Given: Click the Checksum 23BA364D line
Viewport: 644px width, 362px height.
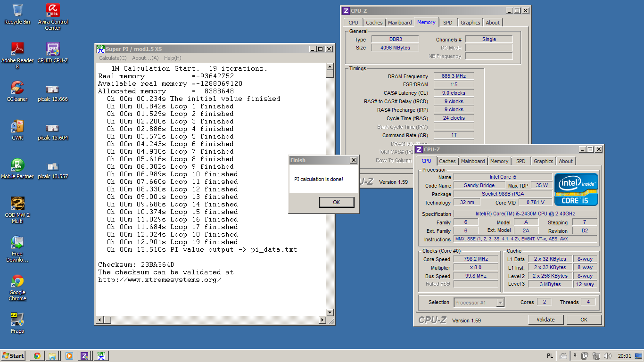Looking at the screenshot, I should point(136,264).
